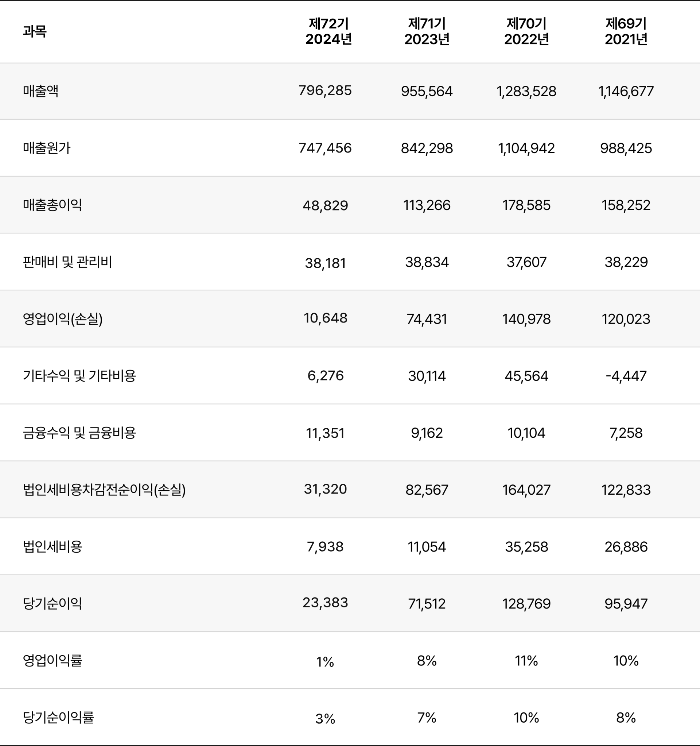Click the 2024 매출액 value 796,285
Viewport: 700px width, 746px height.
tap(325, 90)
